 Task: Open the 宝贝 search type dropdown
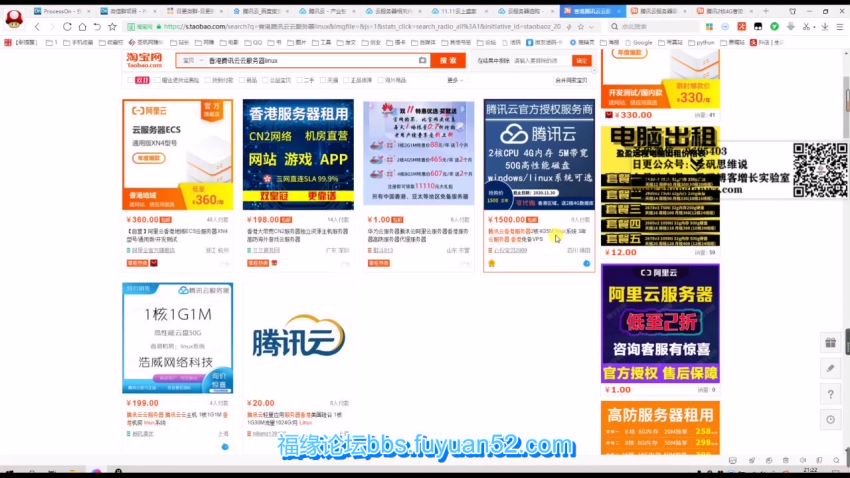[192, 60]
